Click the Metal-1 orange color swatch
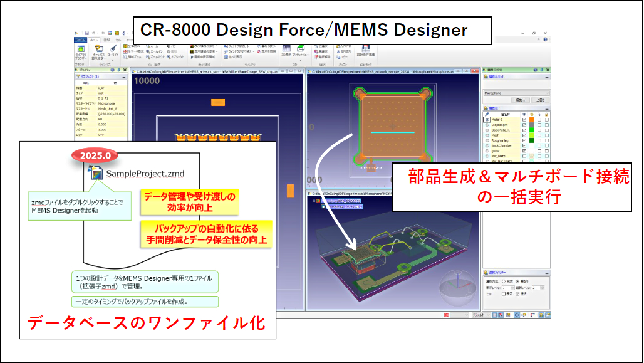644x363 pixels. [532, 120]
